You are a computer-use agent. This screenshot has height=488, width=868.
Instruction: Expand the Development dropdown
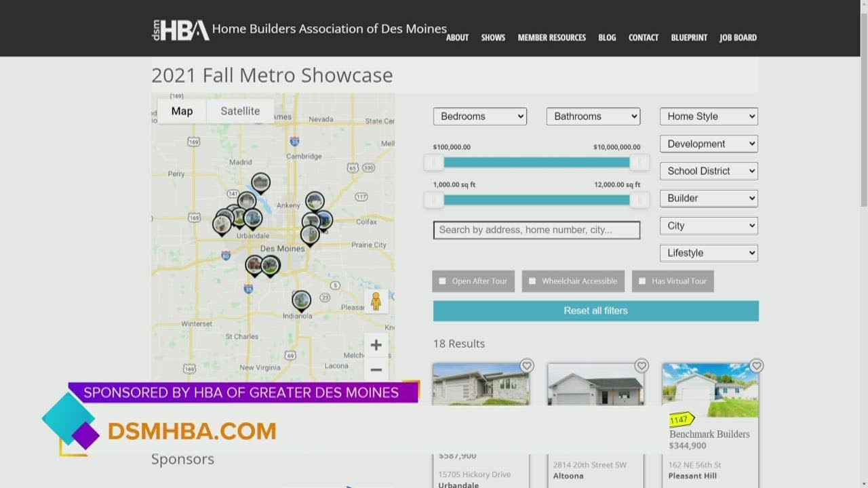709,144
